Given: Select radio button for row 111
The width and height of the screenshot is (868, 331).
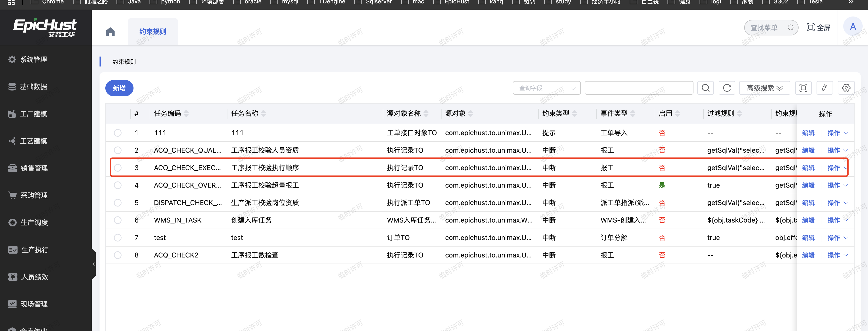Looking at the screenshot, I should pyautogui.click(x=117, y=133).
